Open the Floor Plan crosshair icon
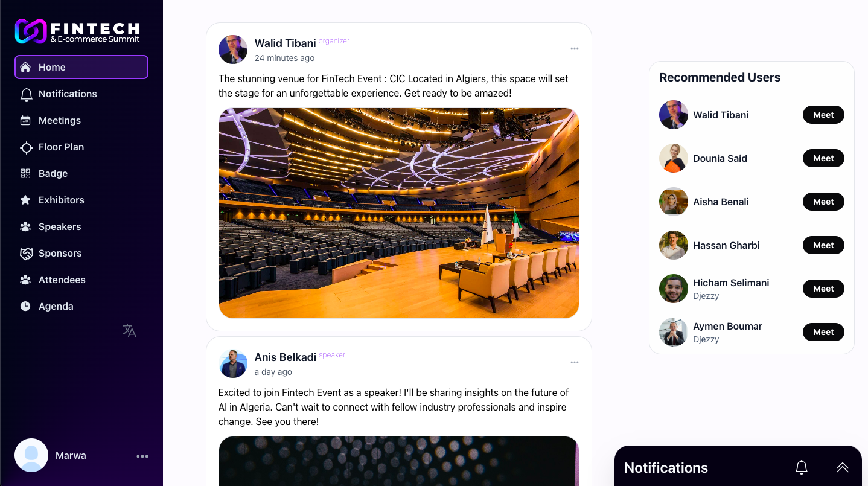Screen dimensions: 868x486 pyautogui.click(x=26, y=147)
